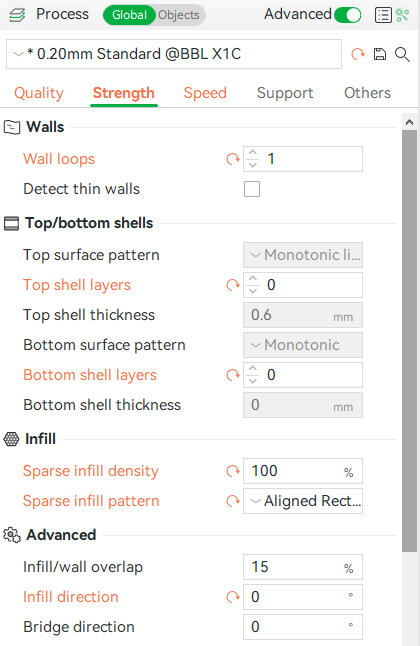
Task: Open the Sparse infill pattern dropdown
Action: tap(303, 501)
